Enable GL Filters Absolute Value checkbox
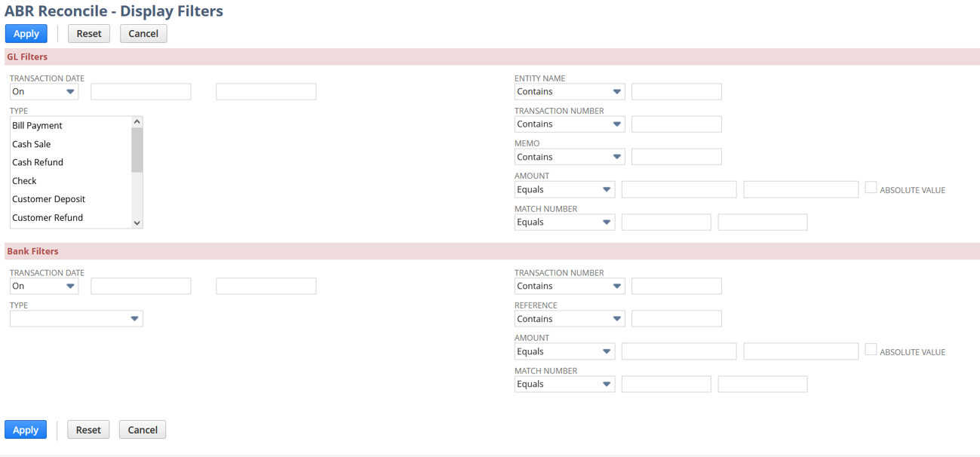Viewport: 980px width, 457px height. tap(871, 188)
